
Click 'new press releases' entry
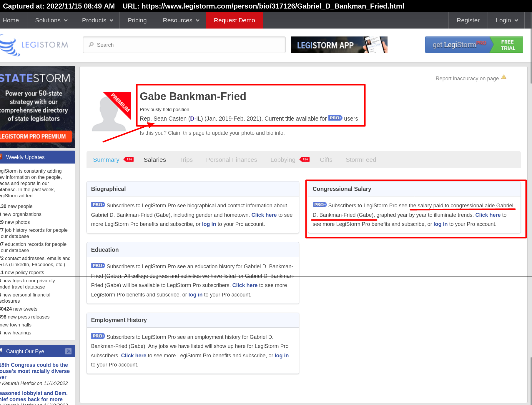point(25,317)
